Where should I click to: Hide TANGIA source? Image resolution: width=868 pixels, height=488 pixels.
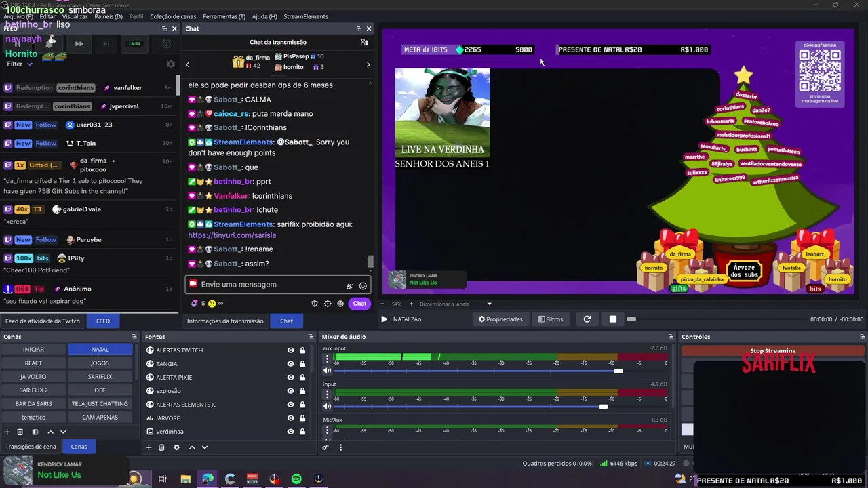(x=290, y=364)
